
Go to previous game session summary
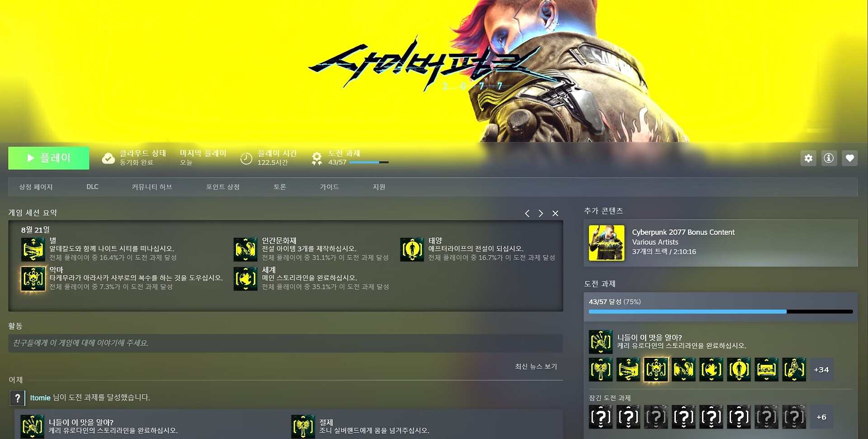coord(527,213)
